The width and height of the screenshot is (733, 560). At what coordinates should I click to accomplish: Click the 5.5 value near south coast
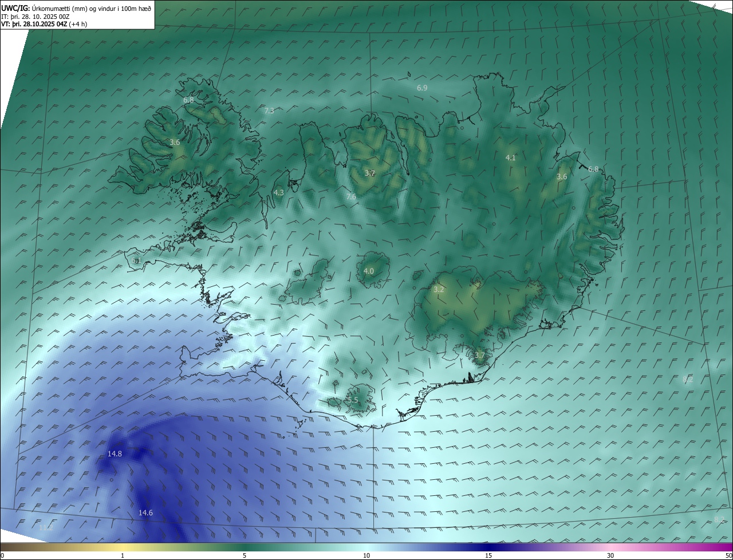pos(352,400)
